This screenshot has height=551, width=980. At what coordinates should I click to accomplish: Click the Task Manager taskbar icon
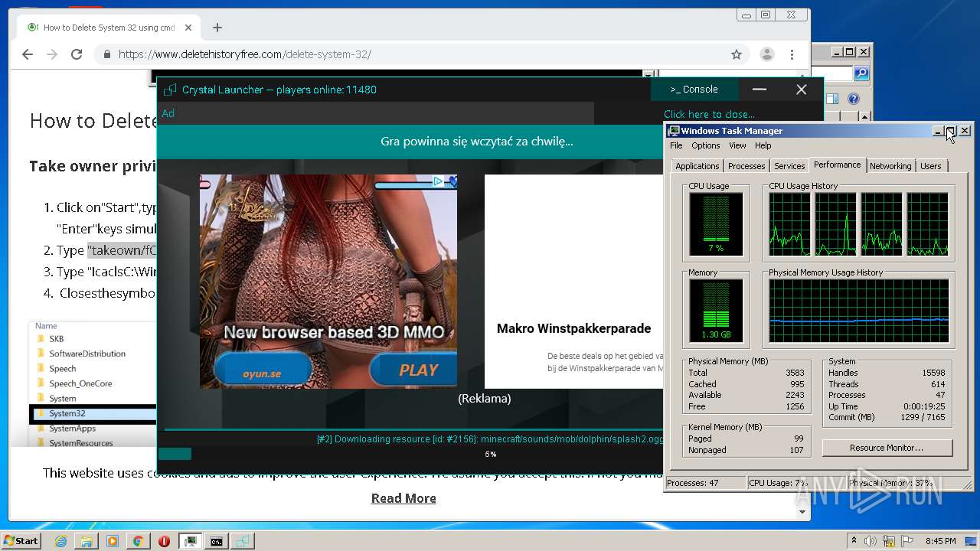click(x=190, y=541)
